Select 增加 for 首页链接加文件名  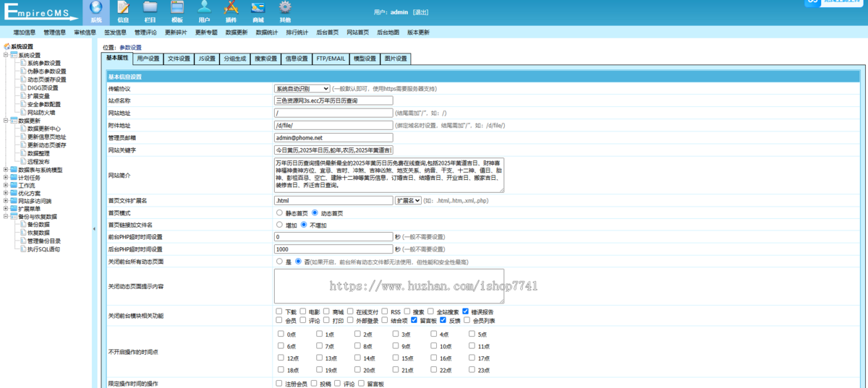coord(279,225)
